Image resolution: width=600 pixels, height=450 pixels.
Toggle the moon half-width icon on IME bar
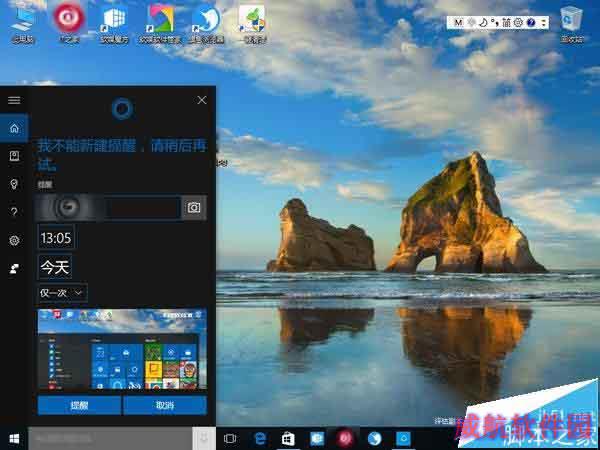point(483,23)
